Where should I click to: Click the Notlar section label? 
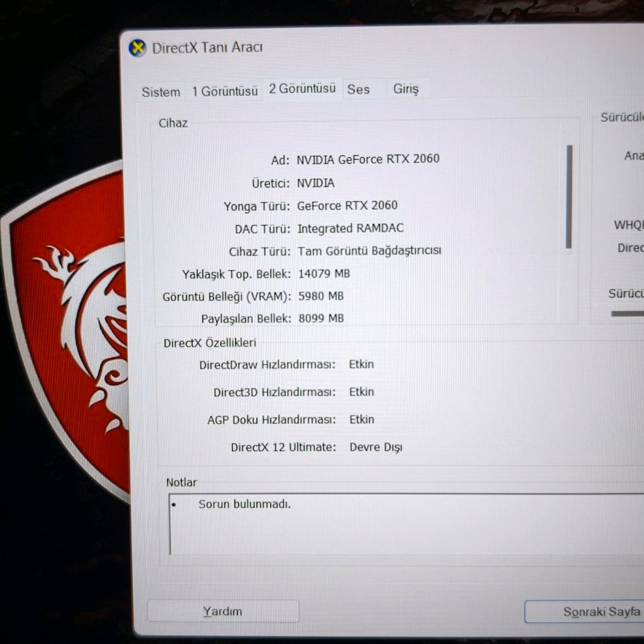click(x=182, y=482)
